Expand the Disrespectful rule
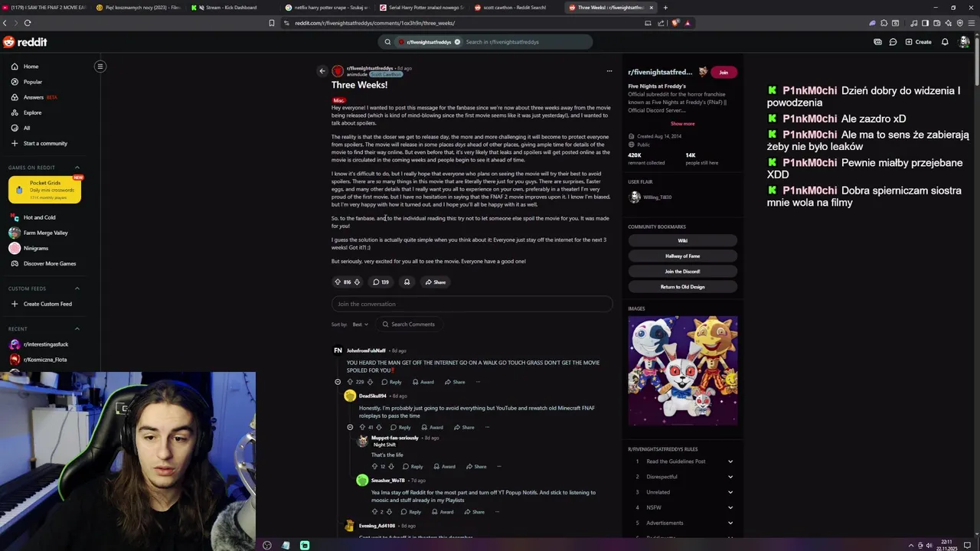This screenshot has height=551, width=980. tap(683, 477)
